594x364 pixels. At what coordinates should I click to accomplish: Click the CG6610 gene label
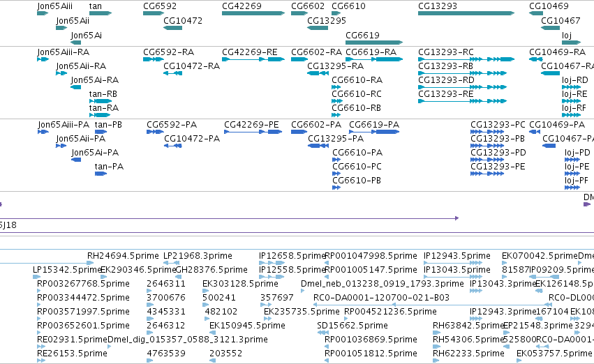(348, 6)
